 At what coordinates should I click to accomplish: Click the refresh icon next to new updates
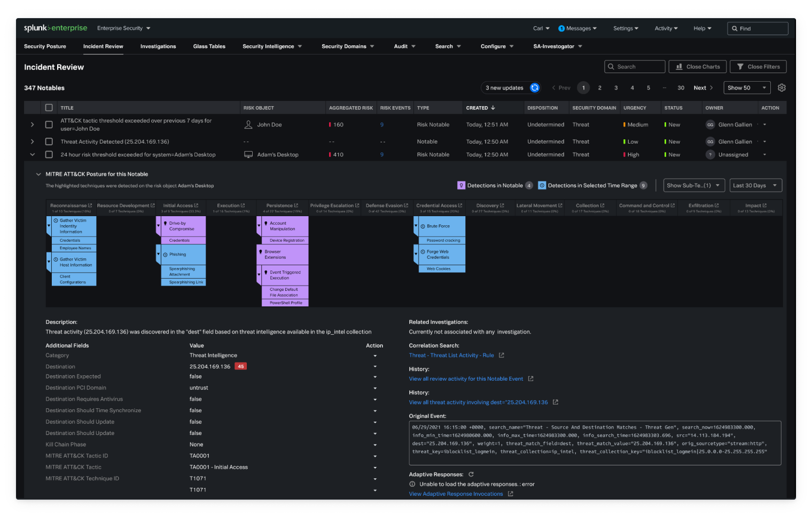point(535,88)
